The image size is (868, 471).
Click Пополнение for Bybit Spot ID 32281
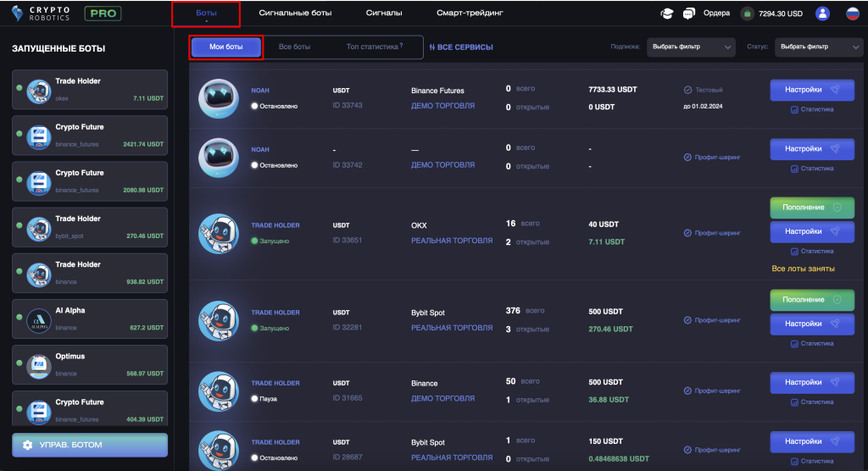click(x=812, y=300)
